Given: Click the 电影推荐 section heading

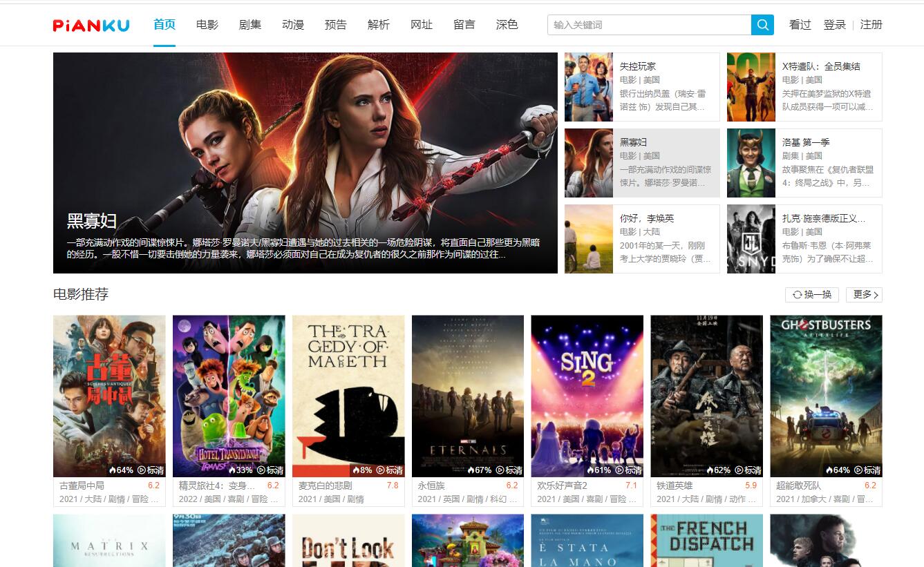Looking at the screenshot, I should point(81,294).
